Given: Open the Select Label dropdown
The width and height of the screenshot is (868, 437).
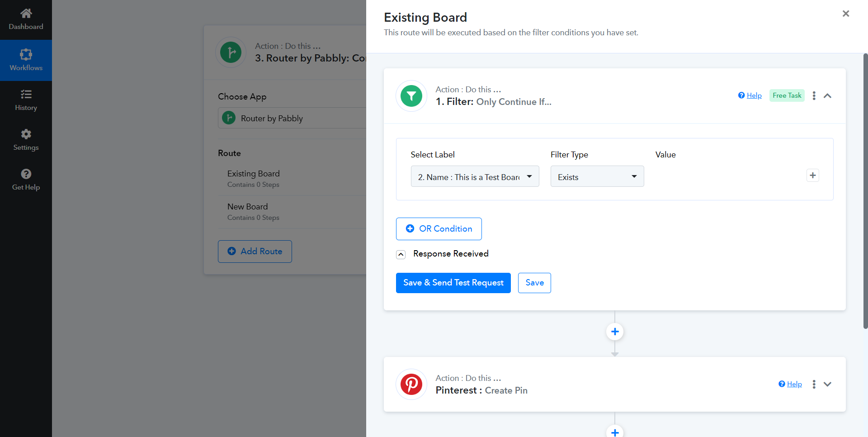Looking at the screenshot, I should click(x=475, y=176).
